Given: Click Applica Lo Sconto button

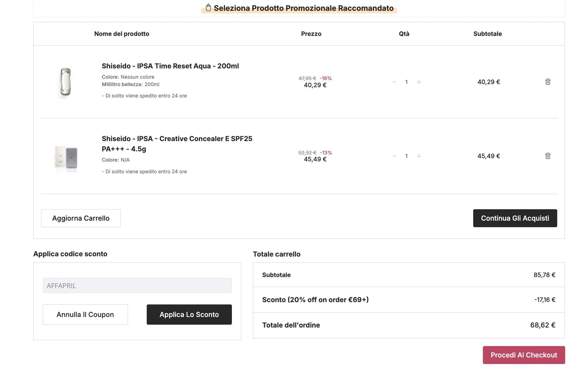Looking at the screenshot, I should (189, 314).
